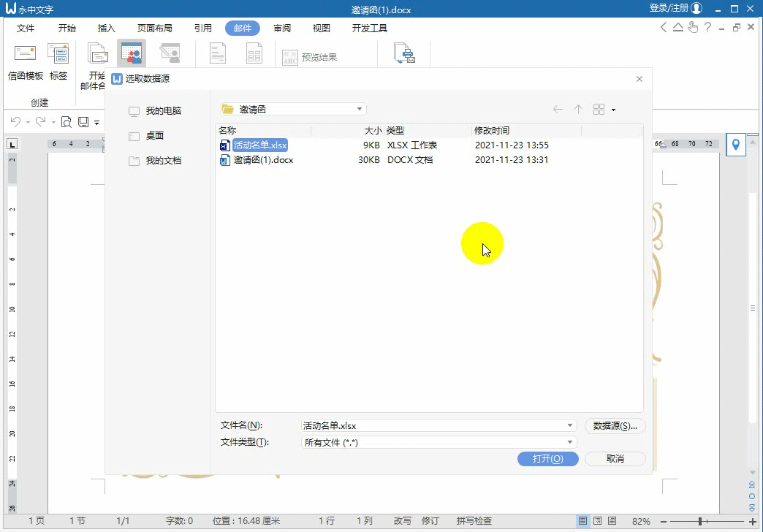Enable 修订 track changes in status bar
Image resolution: width=763 pixels, height=532 pixels.
tap(429, 521)
